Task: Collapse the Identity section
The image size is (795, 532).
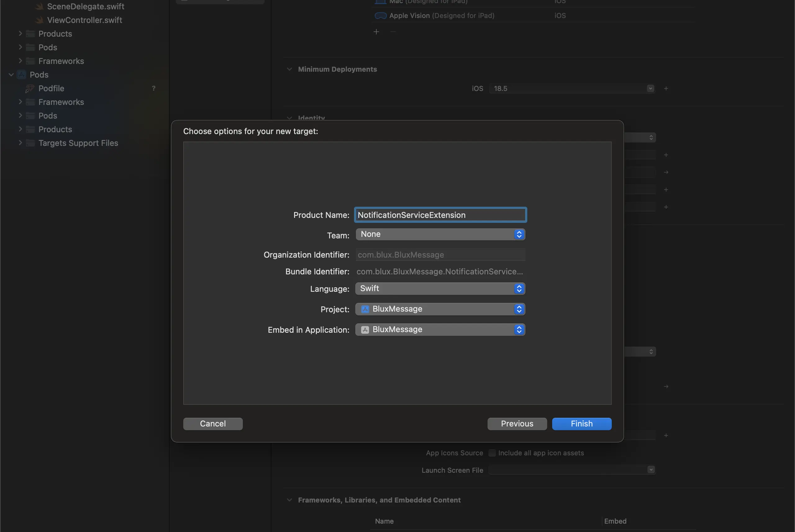Action: click(289, 118)
